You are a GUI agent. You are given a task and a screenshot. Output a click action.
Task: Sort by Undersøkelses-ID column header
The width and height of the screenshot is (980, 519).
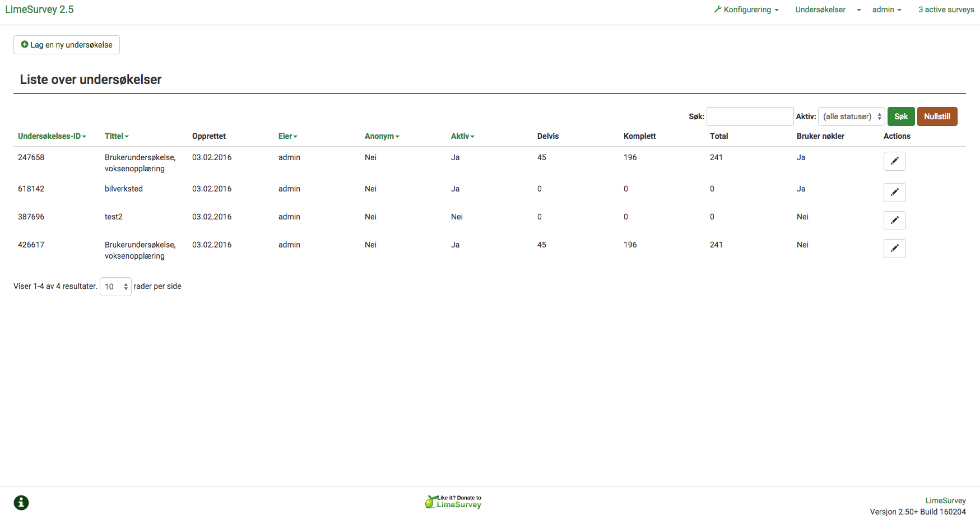pyautogui.click(x=52, y=136)
